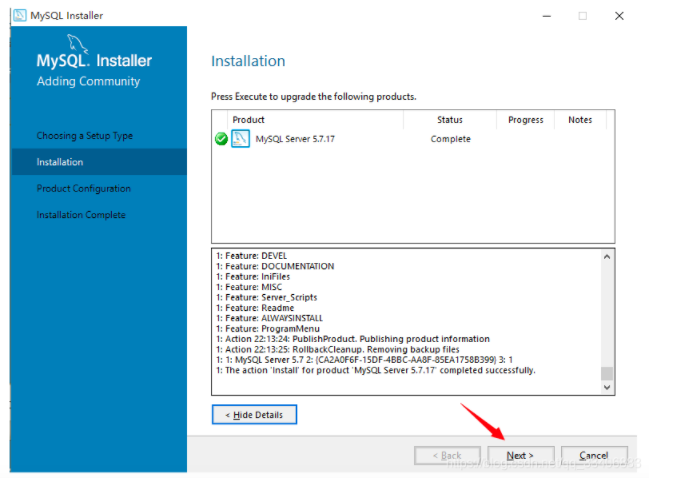The width and height of the screenshot is (683, 484).
Task: Go to Installation Complete step
Action: (x=81, y=215)
